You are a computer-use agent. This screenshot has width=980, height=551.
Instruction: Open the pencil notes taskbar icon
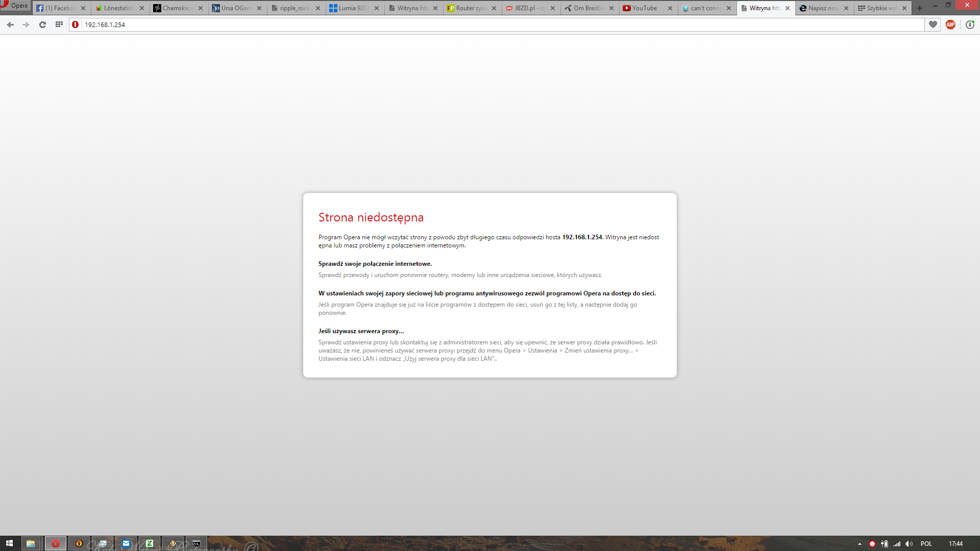[173, 543]
